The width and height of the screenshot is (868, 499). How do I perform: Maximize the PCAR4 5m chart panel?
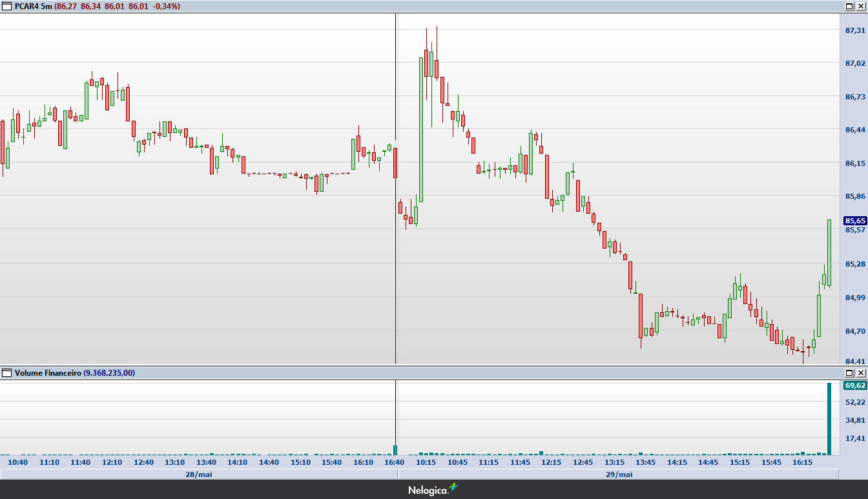point(849,6)
